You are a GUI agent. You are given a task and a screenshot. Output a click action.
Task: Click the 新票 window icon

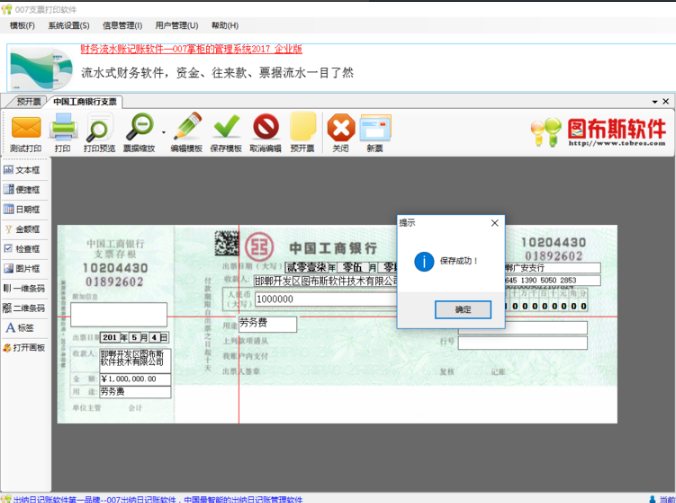tap(376, 128)
